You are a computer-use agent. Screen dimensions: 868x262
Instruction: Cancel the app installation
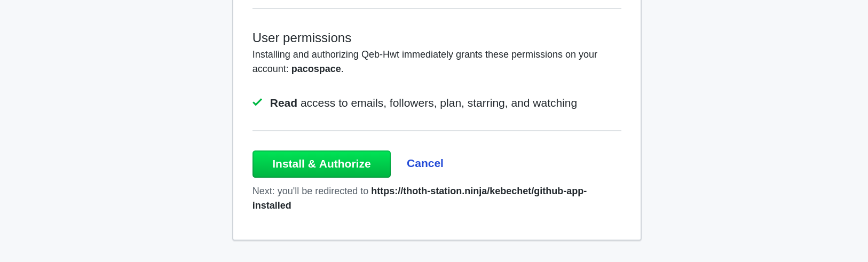click(x=425, y=163)
